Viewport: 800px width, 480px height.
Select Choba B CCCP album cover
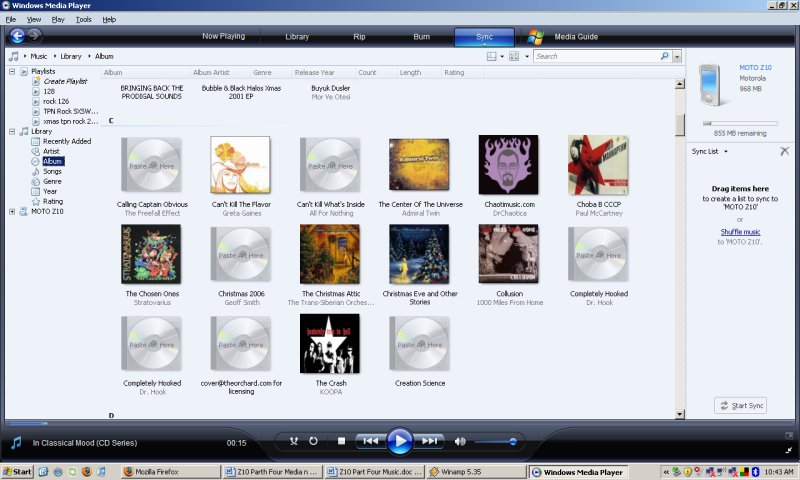[598, 165]
